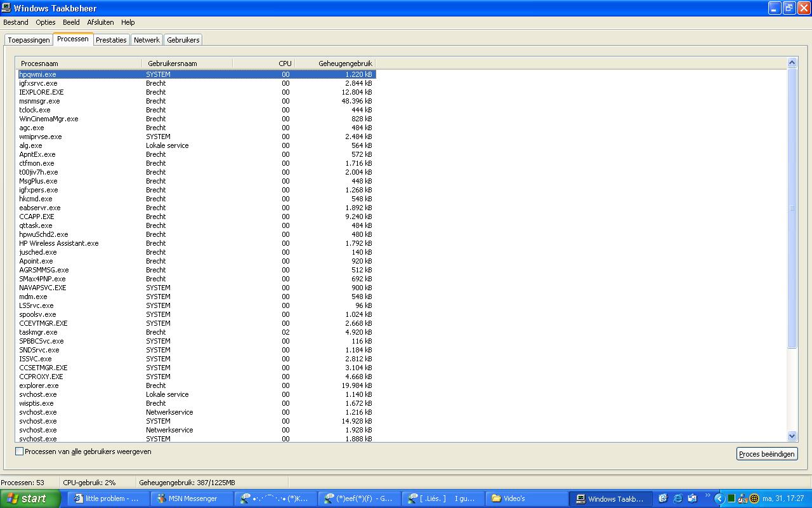The height and width of the screenshot is (508, 812).
Task: Click the green Task Manager CPU tray icon
Action: point(731,498)
